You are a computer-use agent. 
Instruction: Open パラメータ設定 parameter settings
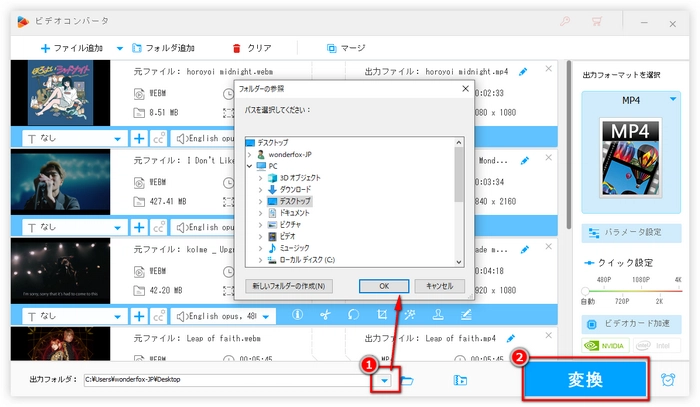pos(626,232)
